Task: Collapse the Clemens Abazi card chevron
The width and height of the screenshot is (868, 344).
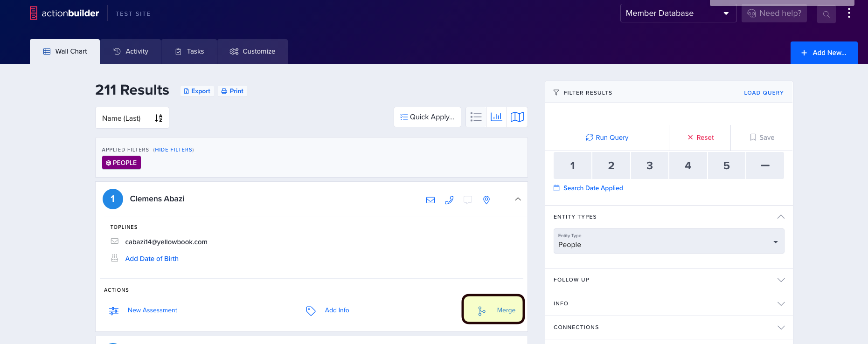Action: pyautogui.click(x=518, y=199)
